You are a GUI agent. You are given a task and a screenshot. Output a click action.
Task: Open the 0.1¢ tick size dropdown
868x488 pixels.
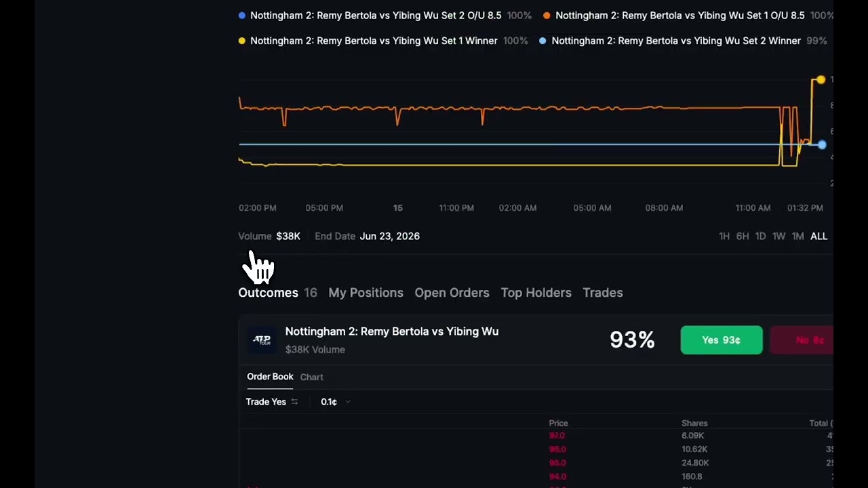tap(335, 402)
